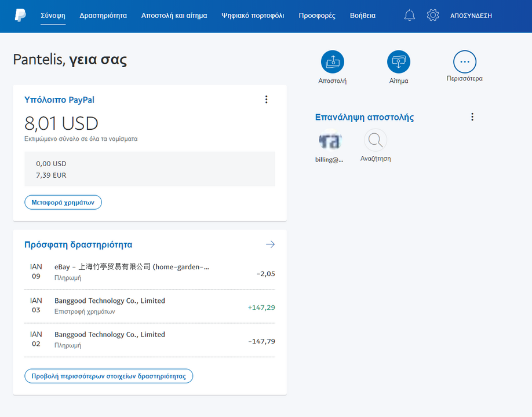Click the 0,00 USD balance line
This screenshot has width=532, height=417.
point(51,164)
